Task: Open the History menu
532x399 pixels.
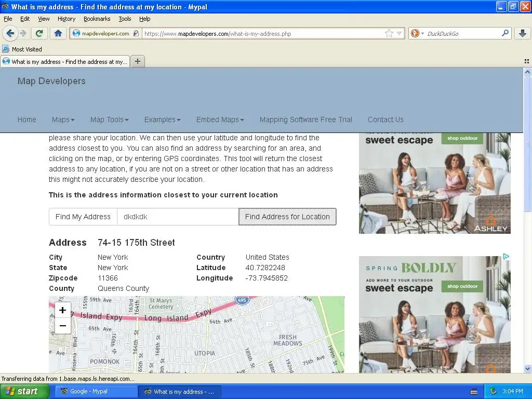Action: (66, 19)
